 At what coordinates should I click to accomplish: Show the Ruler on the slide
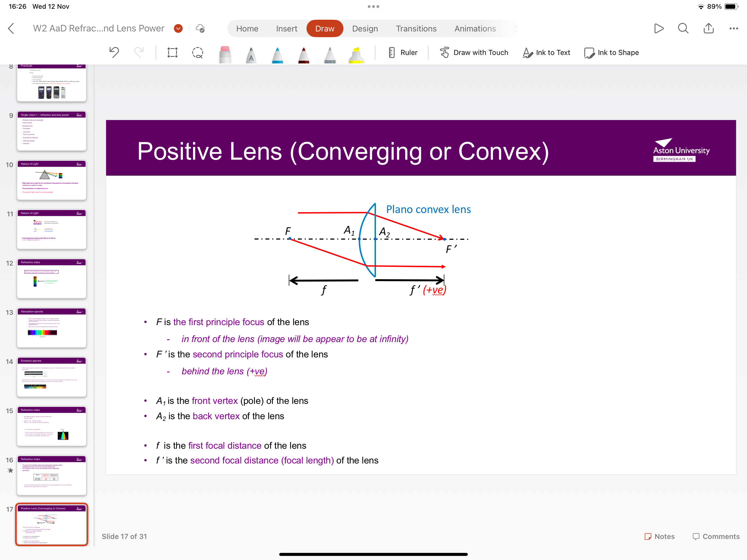coord(403,53)
